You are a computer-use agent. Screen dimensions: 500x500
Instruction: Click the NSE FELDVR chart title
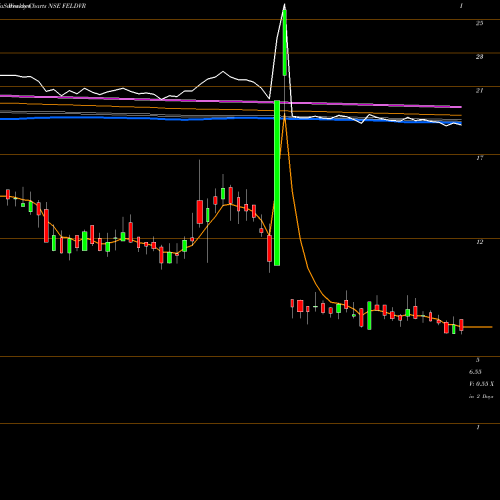click(67, 6)
